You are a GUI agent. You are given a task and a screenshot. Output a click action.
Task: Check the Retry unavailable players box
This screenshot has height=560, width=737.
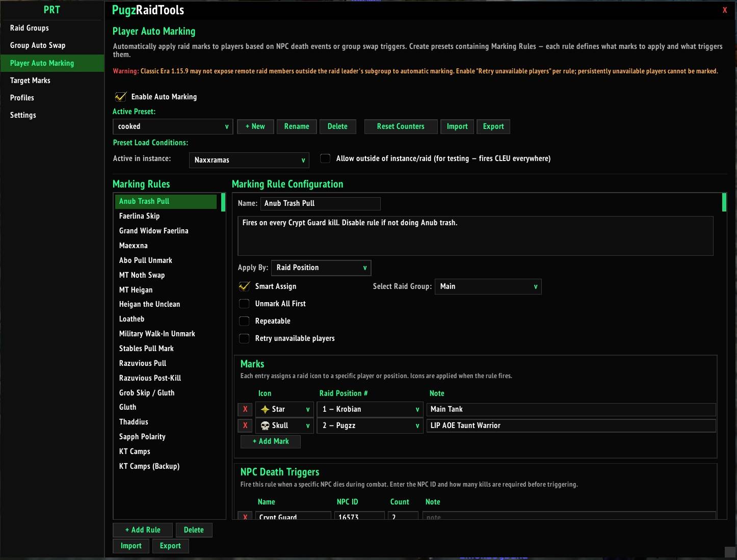pyautogui.click(x=244, y=338)
